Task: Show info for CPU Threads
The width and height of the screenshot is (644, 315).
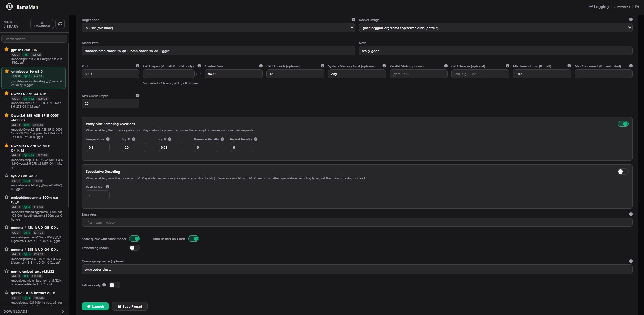Action: click(x=322, y=66)
